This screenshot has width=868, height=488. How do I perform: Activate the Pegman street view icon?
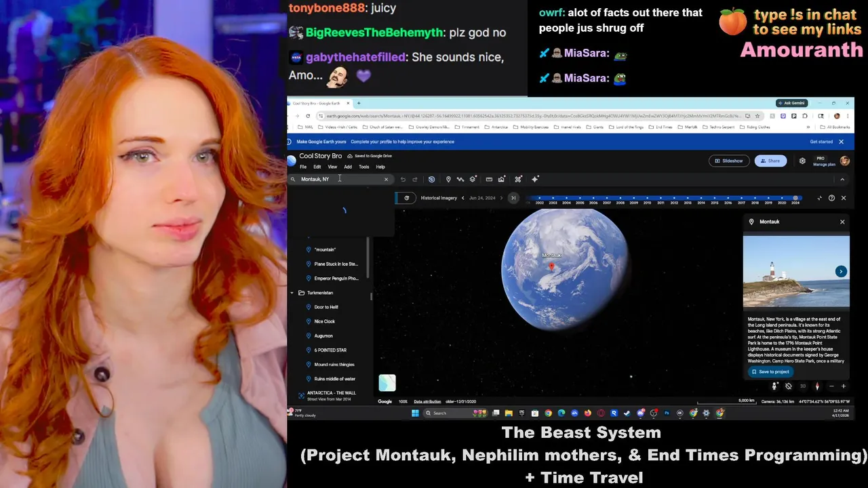coord(774,386)
